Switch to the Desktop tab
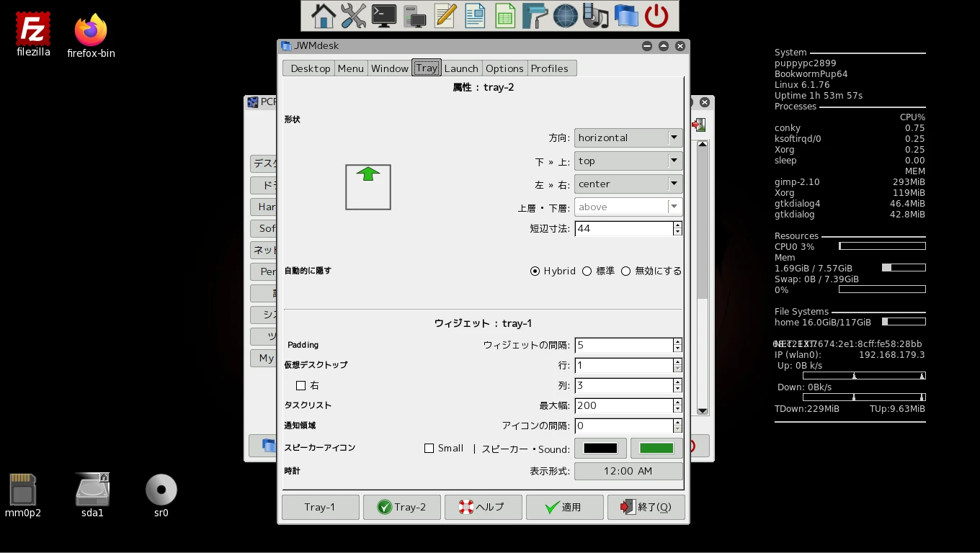The width and height of the screenshot is (980, 553). [310, 68]
